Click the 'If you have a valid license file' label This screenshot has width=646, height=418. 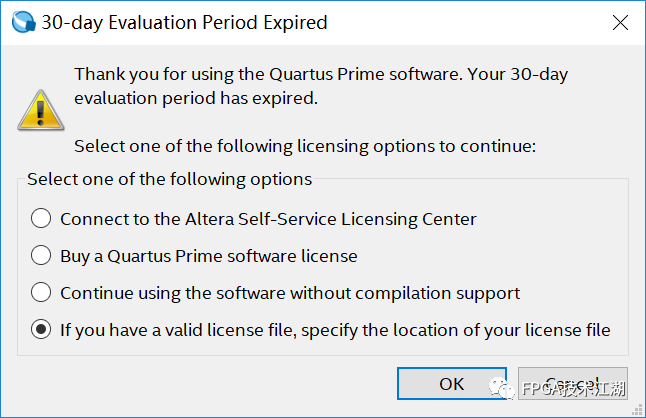pos(335,330)
